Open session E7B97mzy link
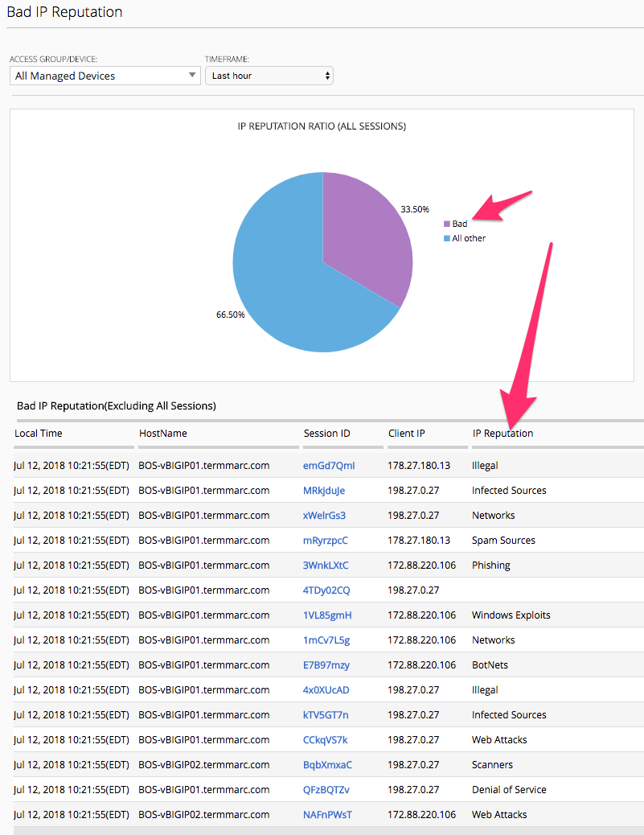Viewport: 644px width, 835px height. pos(326,665)
